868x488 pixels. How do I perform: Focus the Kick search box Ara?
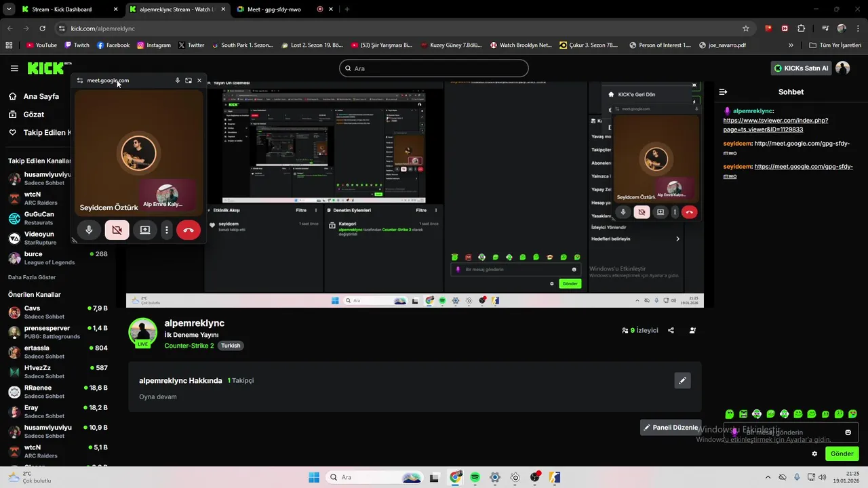point(434,68)
